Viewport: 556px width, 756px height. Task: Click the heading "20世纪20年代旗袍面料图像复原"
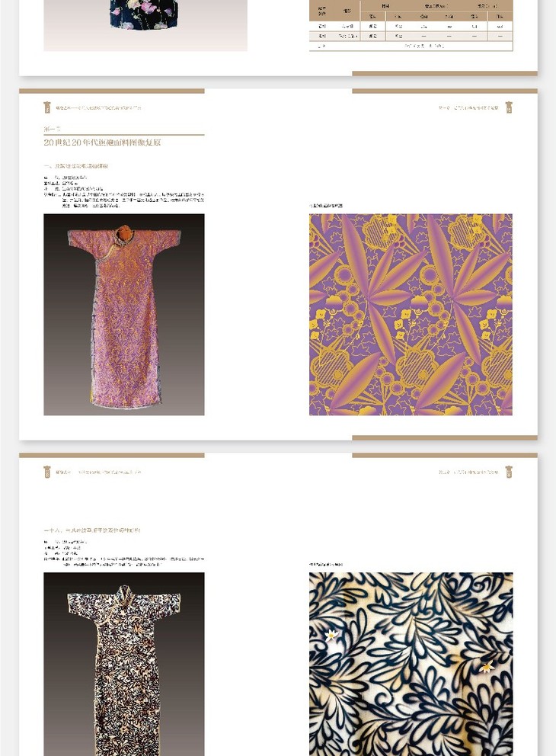click(102, 143)
